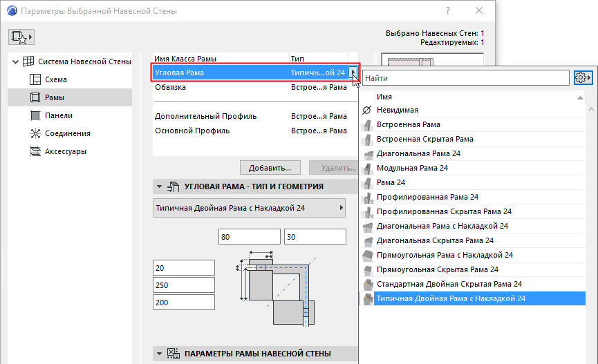Viewport: 598px width, 364px height.
Task: Choose Профилированная Скрытая Рама 24
Action: [x=472, y=211]
